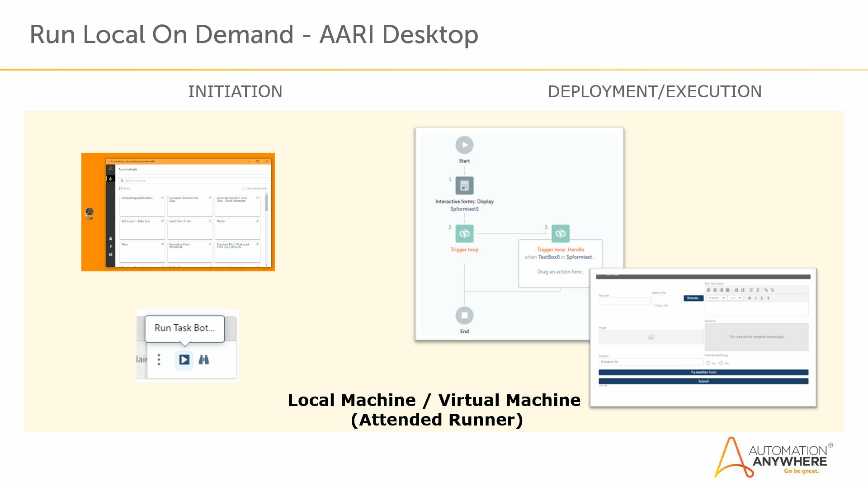The image size is (868, 487).
Task: Pin the Master automation card
Action: 257,221
